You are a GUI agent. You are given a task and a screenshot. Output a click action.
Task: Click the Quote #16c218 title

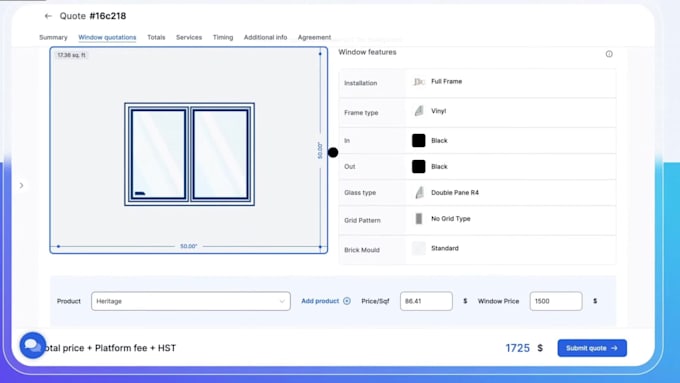(93, 16)
